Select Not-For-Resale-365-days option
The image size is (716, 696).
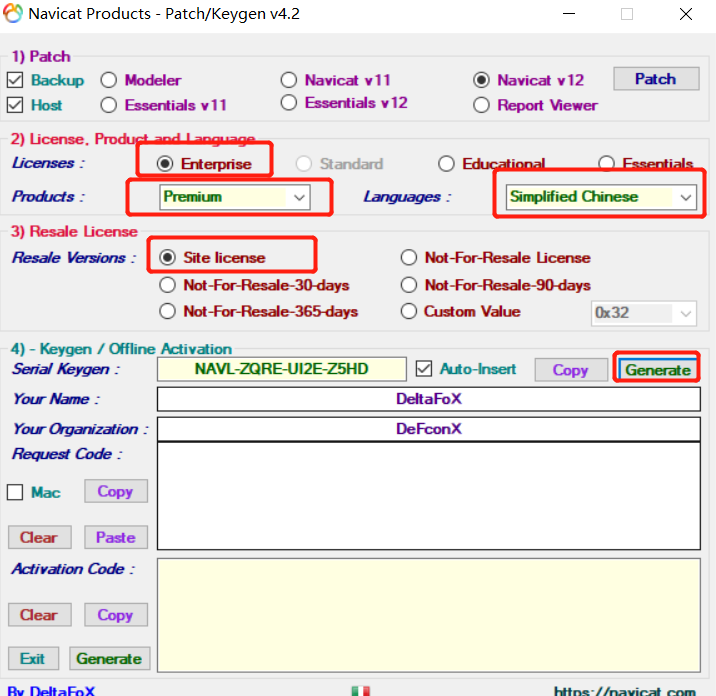coord(168,311)
